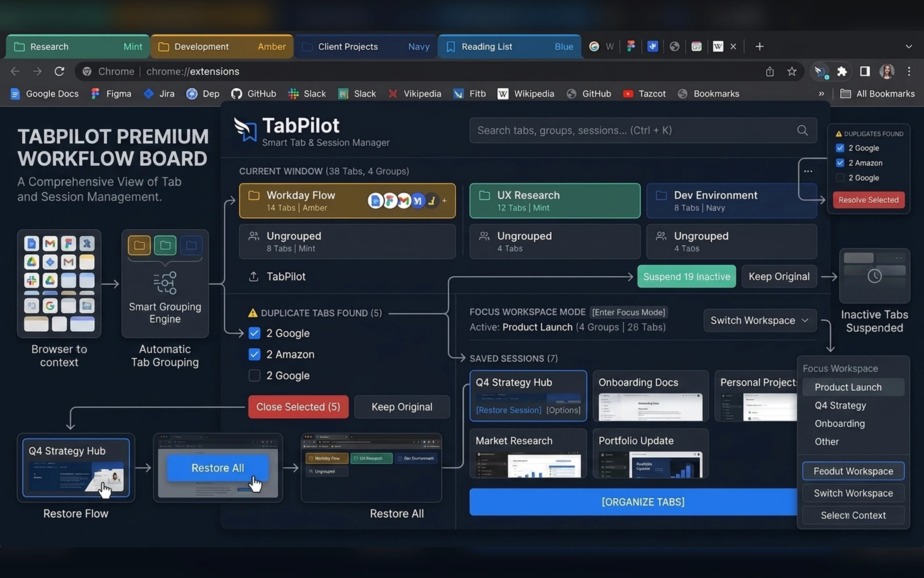Select Onboarding in Focus Workspace menu
Viewport: 924px width, 578px height.
tap(853, 423)
